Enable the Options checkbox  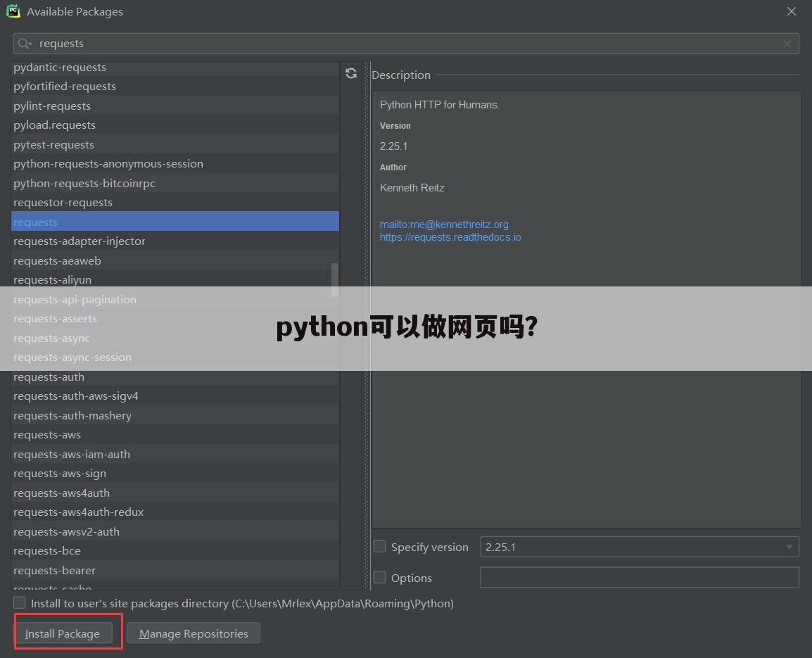pos(379,577)
